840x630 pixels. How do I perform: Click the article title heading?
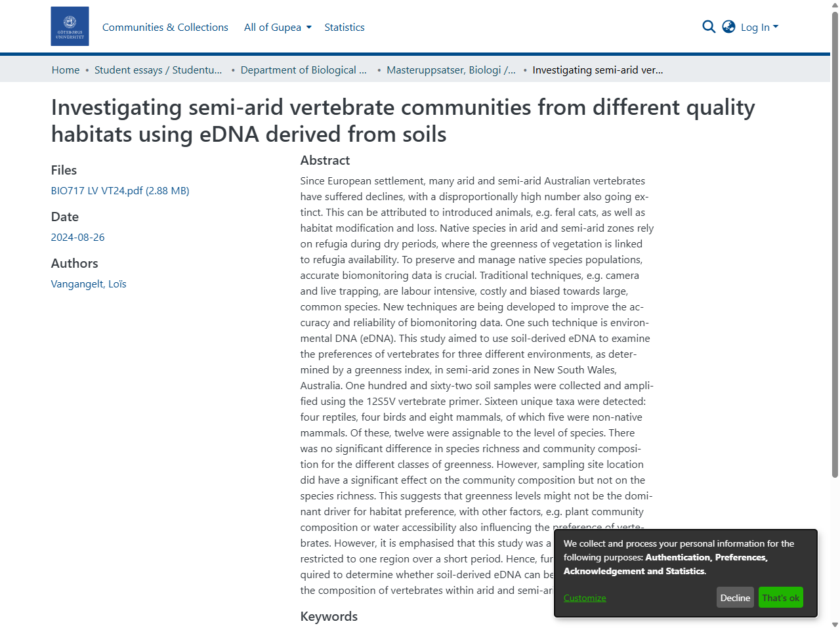pyautogui.click(x=403, y=120)
